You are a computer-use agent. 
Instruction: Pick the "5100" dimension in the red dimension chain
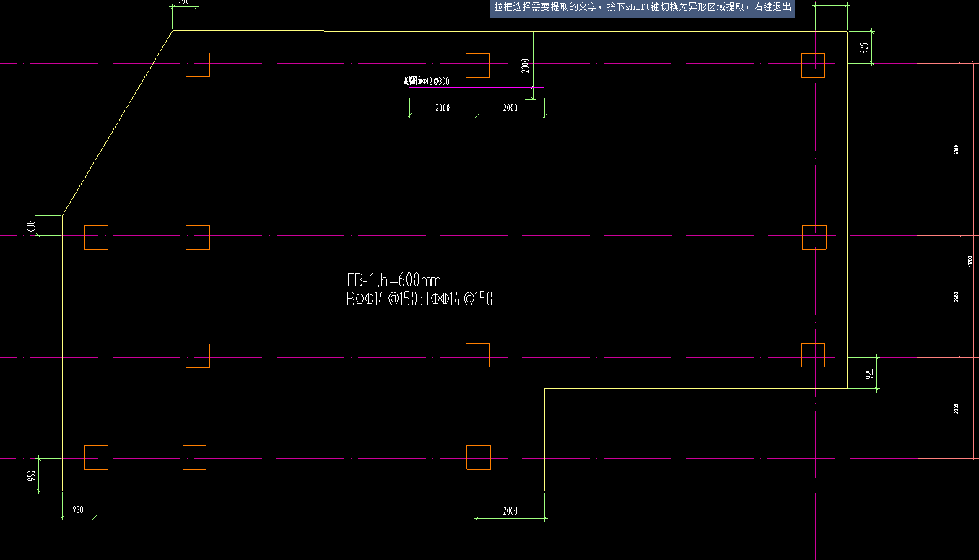(957, 150)
